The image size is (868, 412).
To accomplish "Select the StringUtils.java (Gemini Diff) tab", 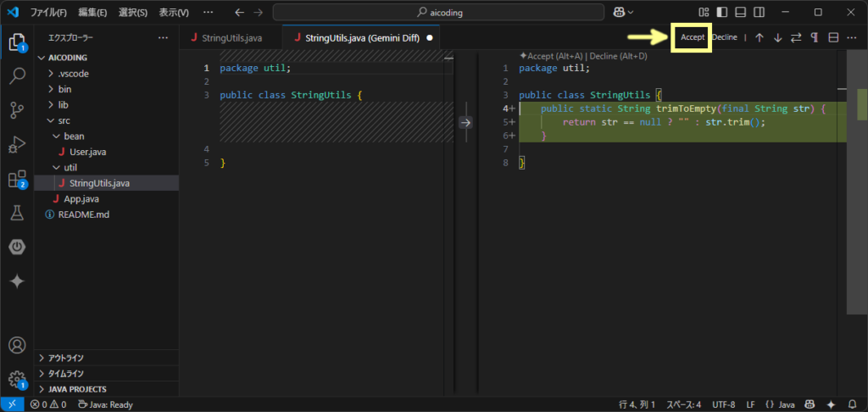I will [x=361, y=37].
